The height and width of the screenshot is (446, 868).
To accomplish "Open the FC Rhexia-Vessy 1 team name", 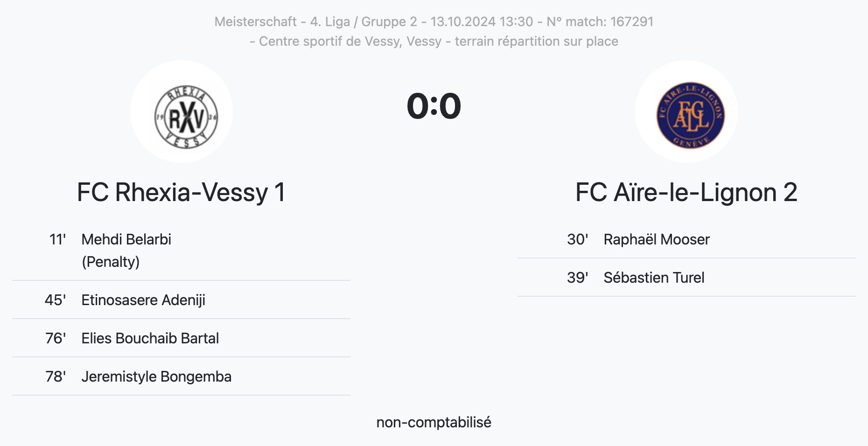I will [x=181, y=192].
